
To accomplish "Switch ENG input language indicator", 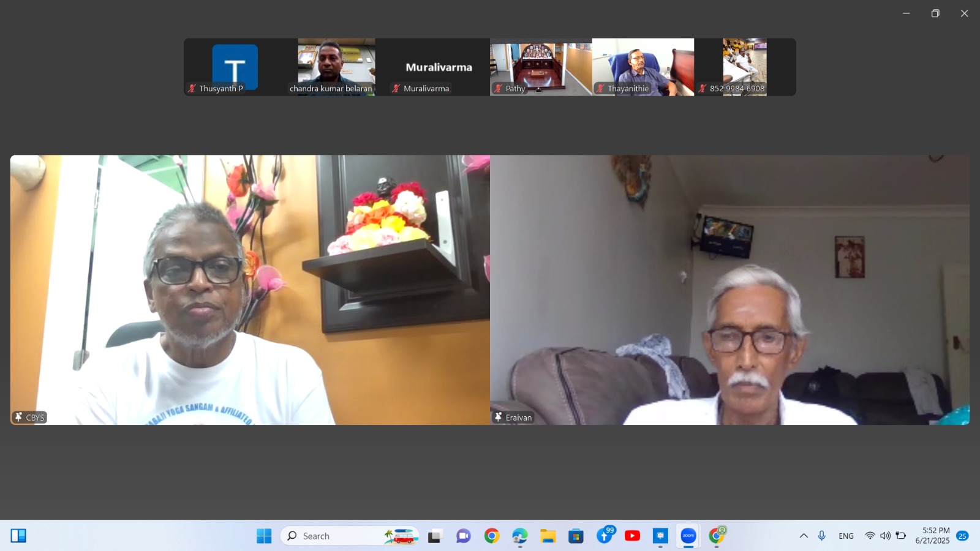I will [x=846, y=536].
